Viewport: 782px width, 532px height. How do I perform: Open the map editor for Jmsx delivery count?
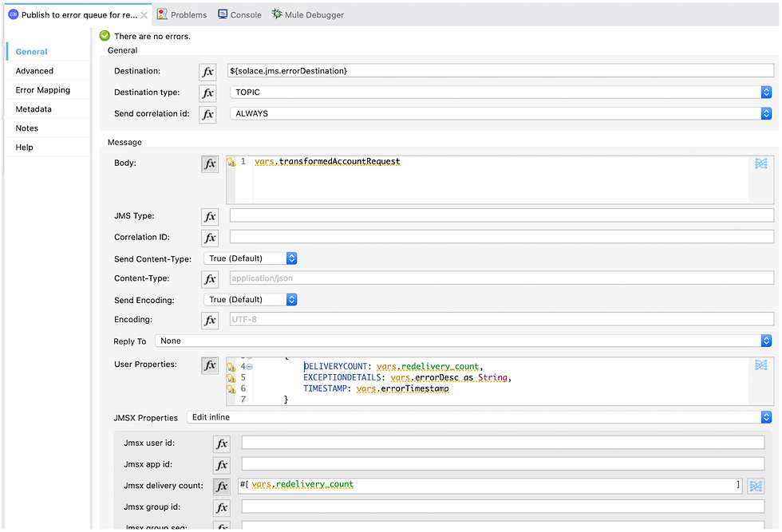click(756, 486)
